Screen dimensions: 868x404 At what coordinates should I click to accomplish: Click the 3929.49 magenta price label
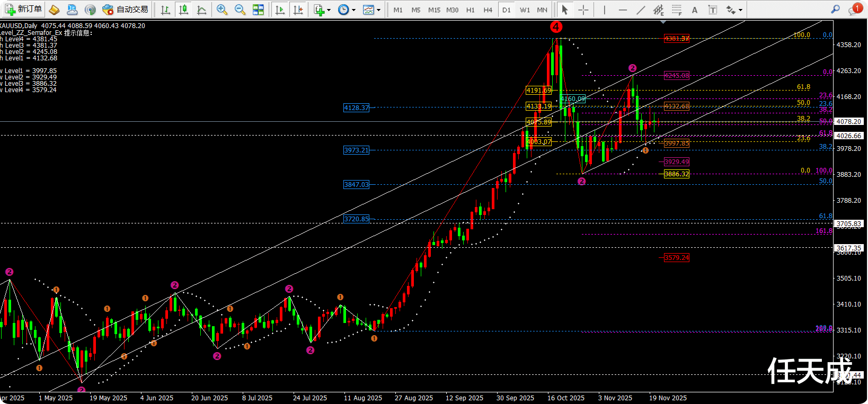[x=677, y=162]
